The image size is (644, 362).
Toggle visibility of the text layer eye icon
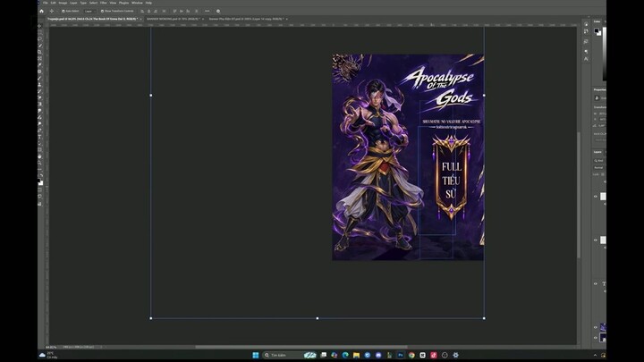[595, 283]
